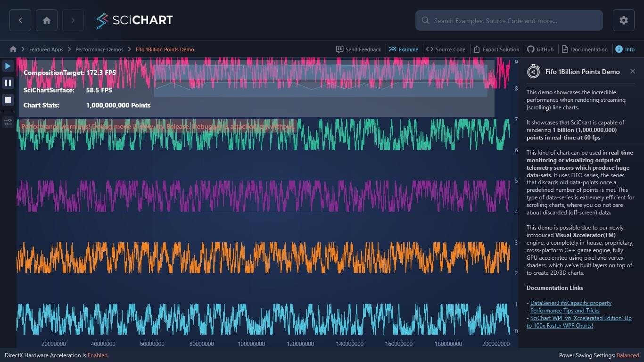Switch to the Example view
Viewport: 644px width, 362px height.
tap(404, 49)
